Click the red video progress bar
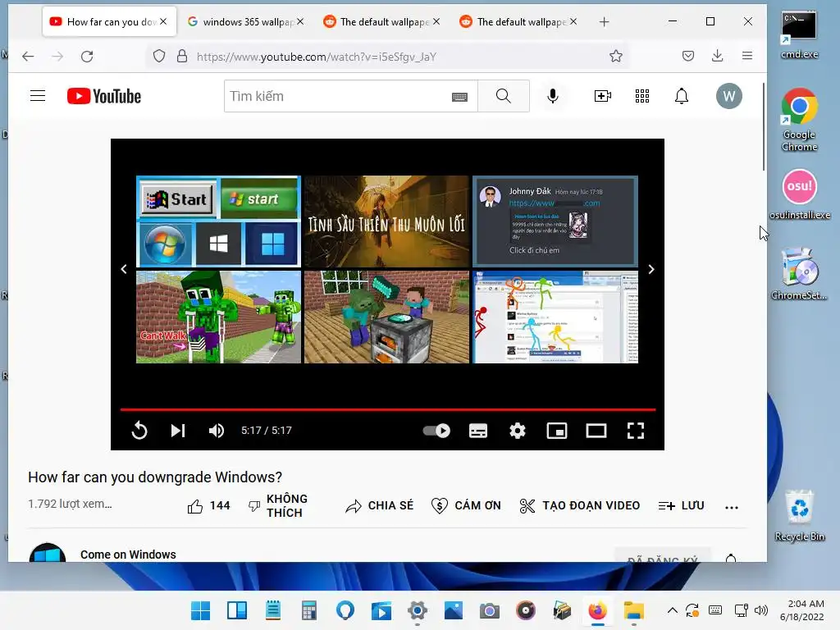The height and width of the screenshot is (630, 840). (x=388, y=409)
